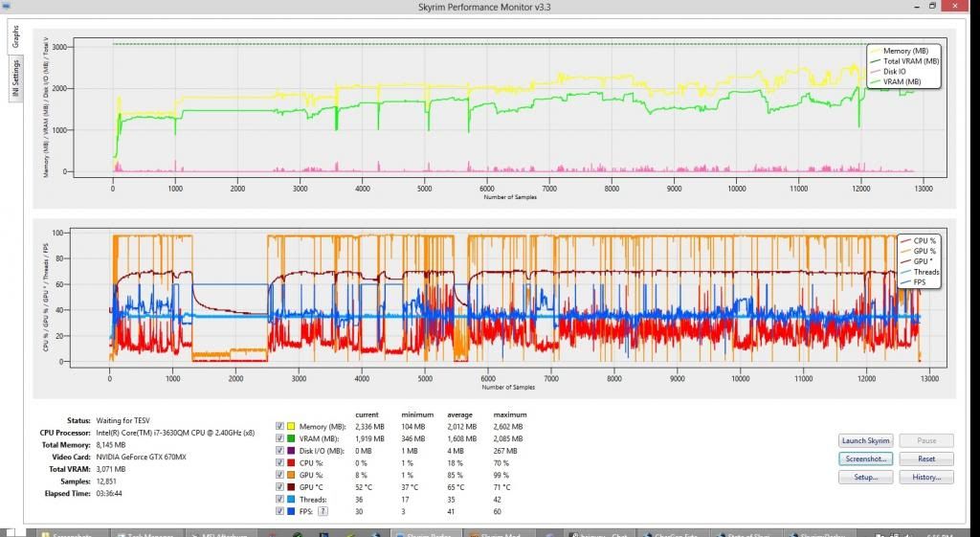Click the upper graph 'Number of Samples' axis label
Viewport: 980px width, 537px height.
coord(509,197)
